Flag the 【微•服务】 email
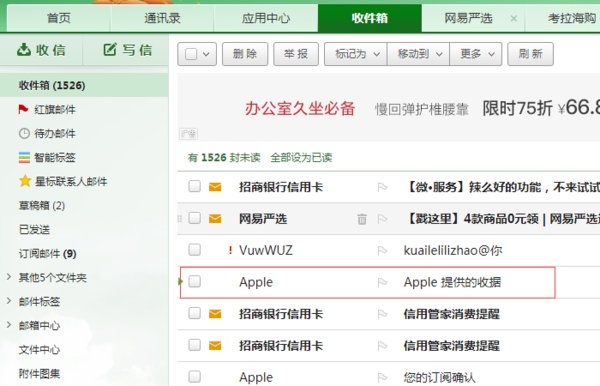The height and width of the screenshot is (386, 600). [x=382, y=187]
